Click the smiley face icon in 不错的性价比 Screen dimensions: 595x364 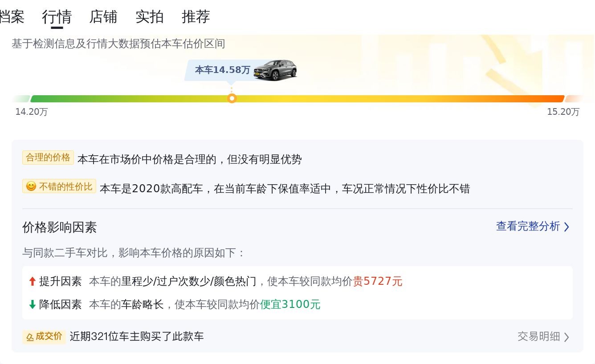pos(31,186)
